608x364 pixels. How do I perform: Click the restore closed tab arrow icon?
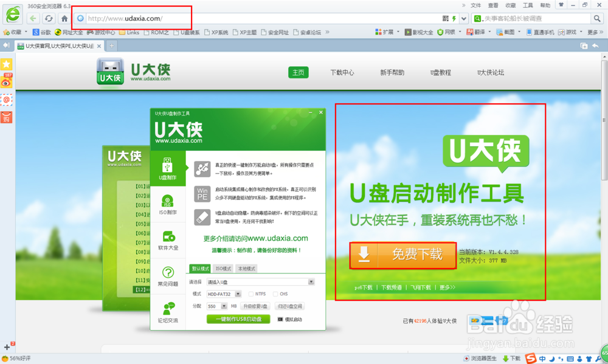pyautogui.click(x=595, y=46)
